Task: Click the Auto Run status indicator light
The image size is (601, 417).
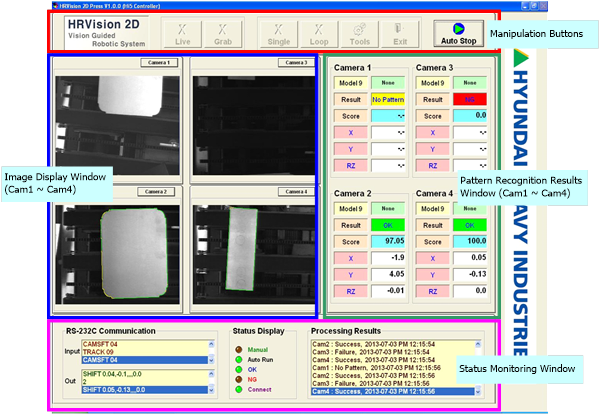Action: tap(239, 360)
